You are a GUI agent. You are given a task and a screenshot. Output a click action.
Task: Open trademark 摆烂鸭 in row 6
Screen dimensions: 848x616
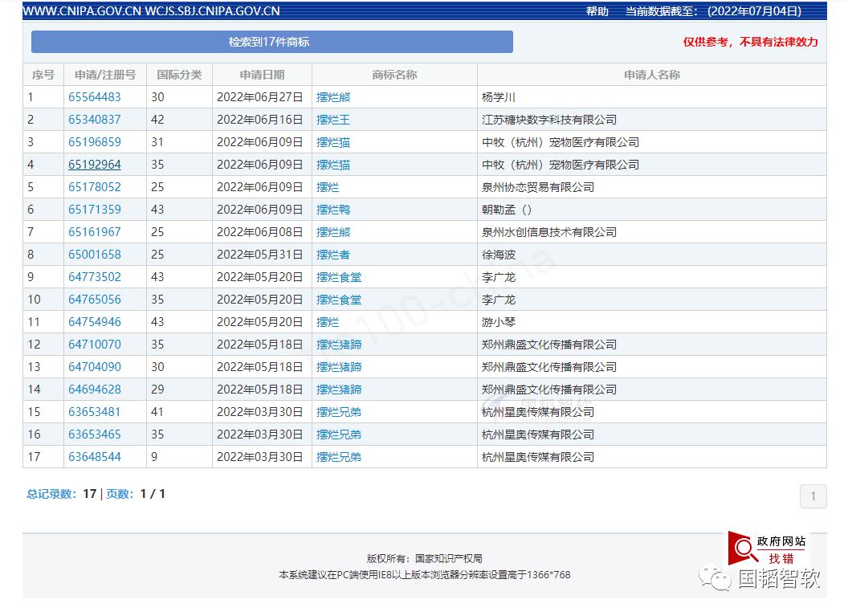click(333, 210)
